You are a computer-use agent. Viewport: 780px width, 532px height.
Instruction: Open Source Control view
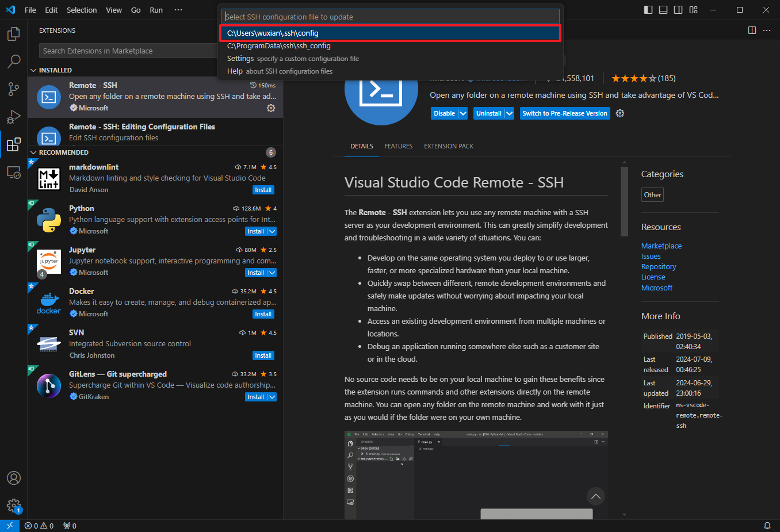tap(14, 89)
